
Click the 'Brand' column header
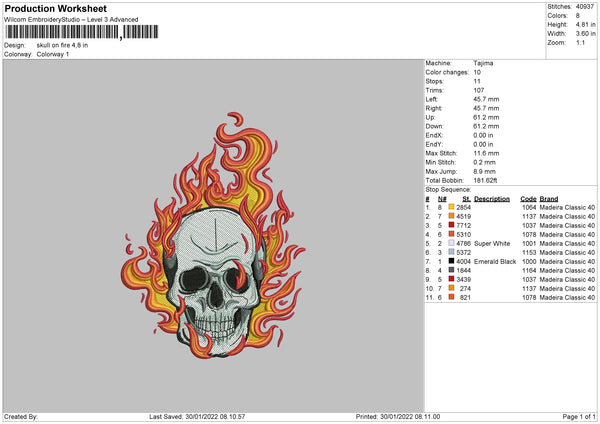coord(549,199)
